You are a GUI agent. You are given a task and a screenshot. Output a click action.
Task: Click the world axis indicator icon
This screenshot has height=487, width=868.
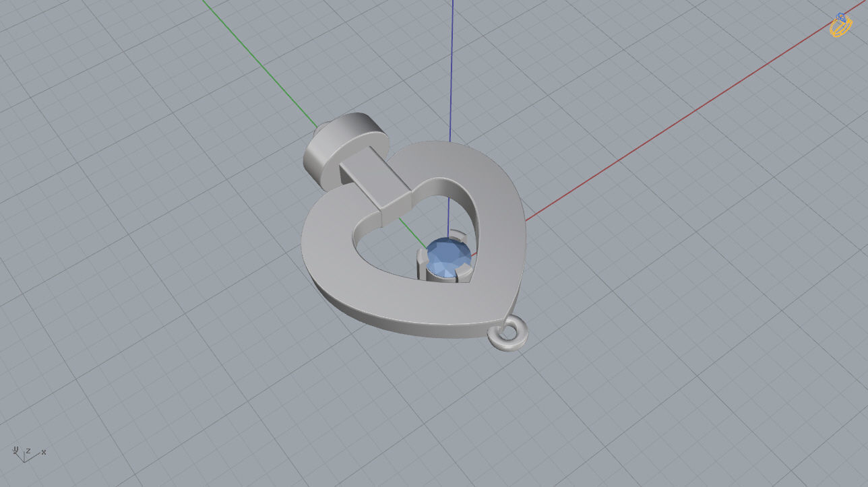29,453
